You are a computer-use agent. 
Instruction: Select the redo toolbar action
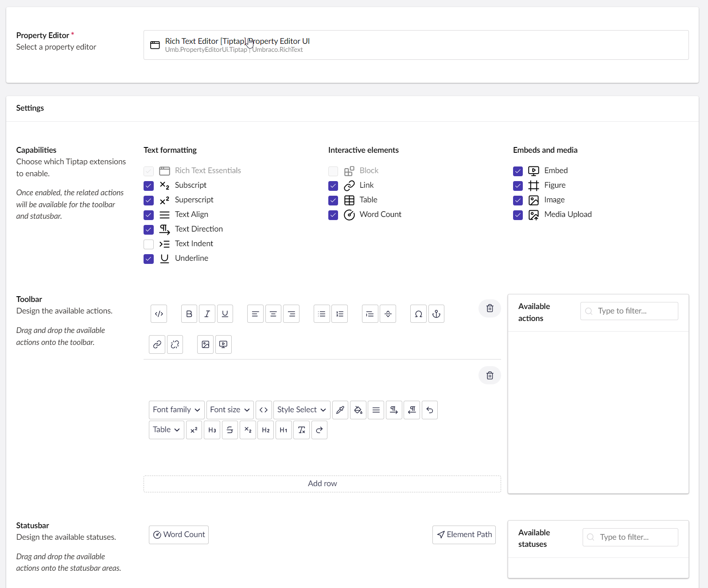319,430
